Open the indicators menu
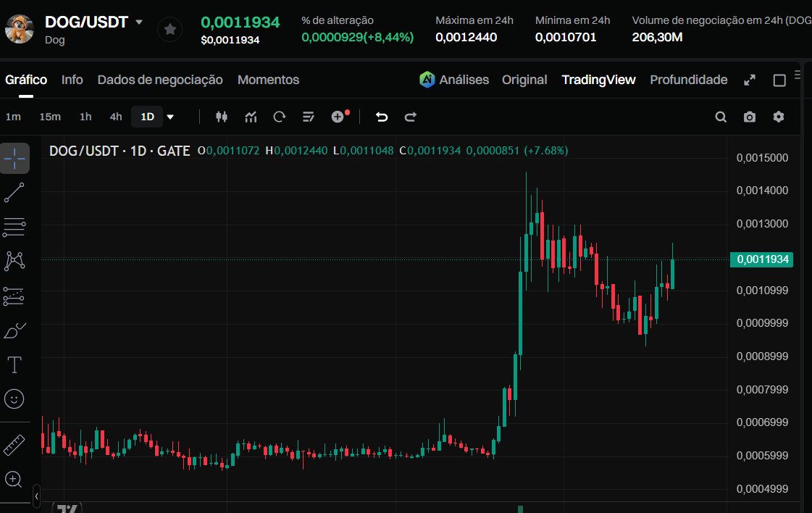The width and height of the screenshot is (812, 513). click(x=251, y=117)
